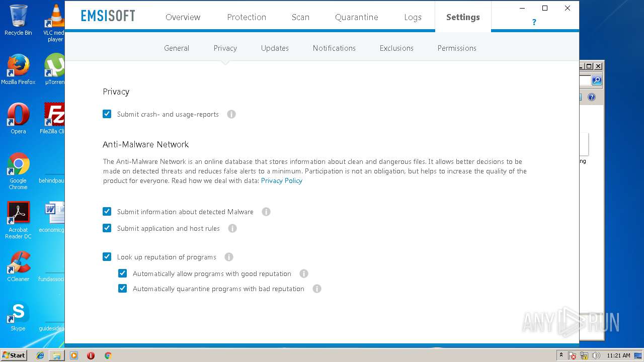Click the search button in background window
This screenshot has width=644, height=362.
point(597,80)
